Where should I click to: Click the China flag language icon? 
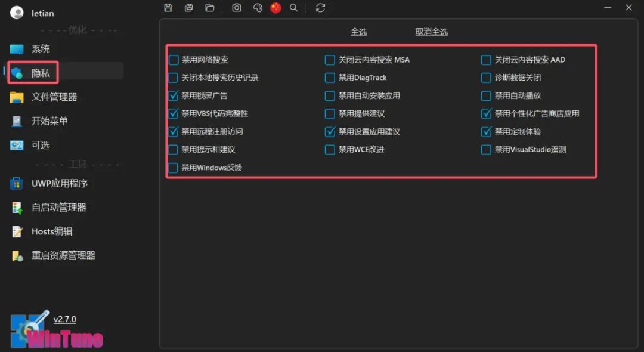tap(275, 8)
